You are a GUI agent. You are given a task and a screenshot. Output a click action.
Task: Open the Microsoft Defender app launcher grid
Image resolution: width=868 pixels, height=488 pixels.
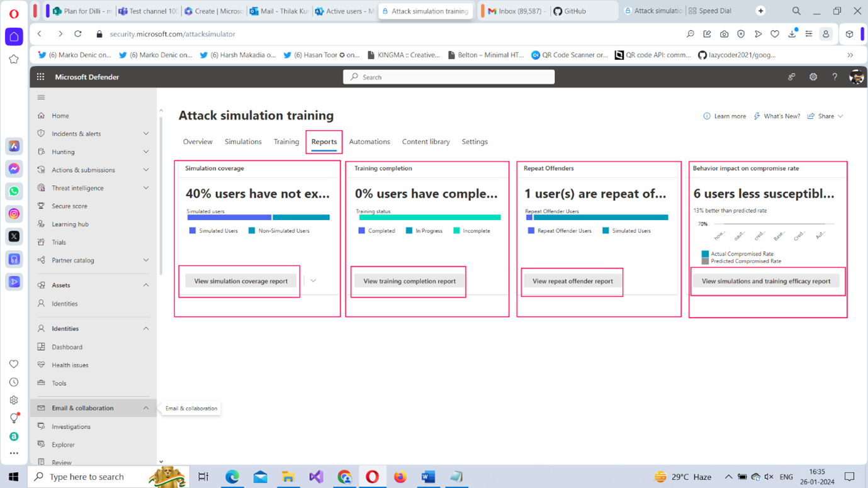click(x=40, y=77)
